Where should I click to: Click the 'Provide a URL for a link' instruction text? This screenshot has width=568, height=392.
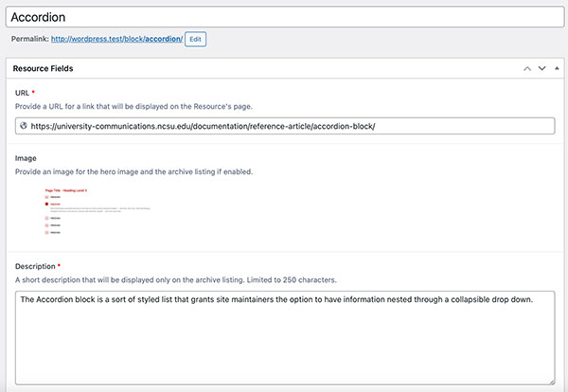pyautogui.click(x=133, y=106)
